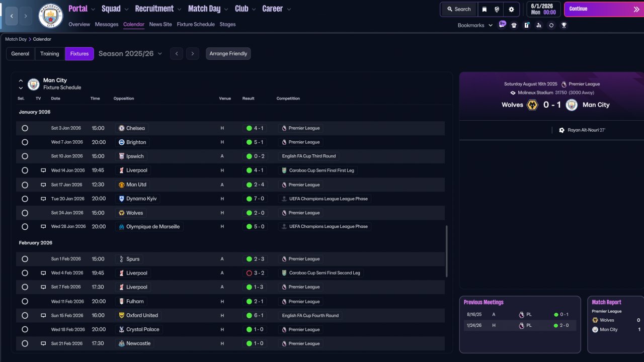
Task: Click the TV icon on the Newcastle row
Action: 43,343
